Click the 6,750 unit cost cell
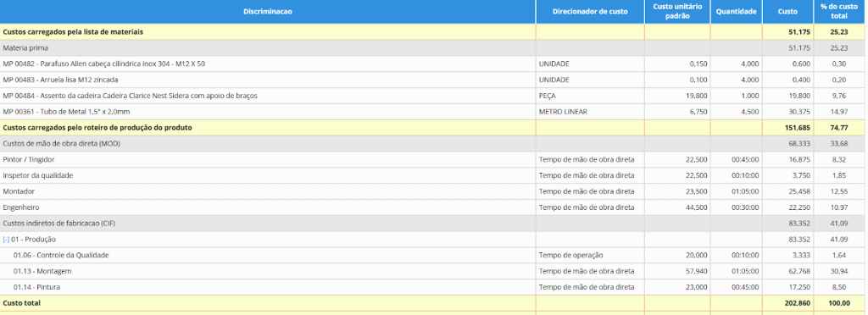868x315 pixels. [677, 112]
